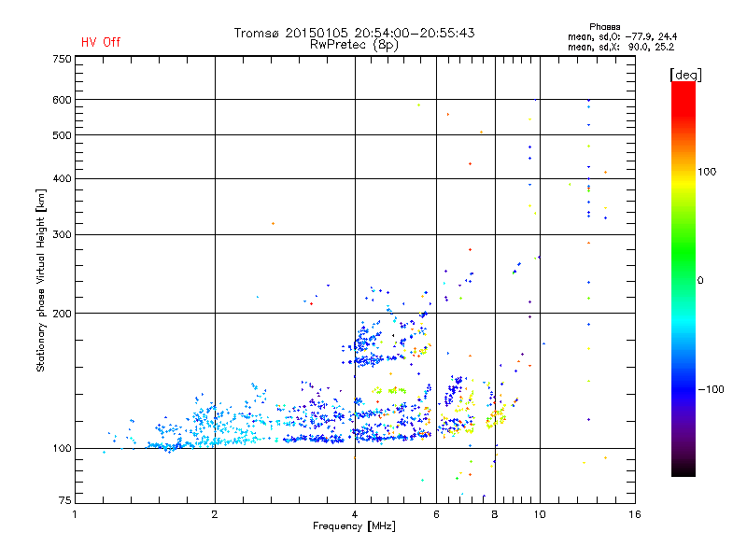The height and width of the screenshot is (560, 747).
Task: Click the x-axis tick label '8'
Action: pyautogui.click(x=495, y=514)
